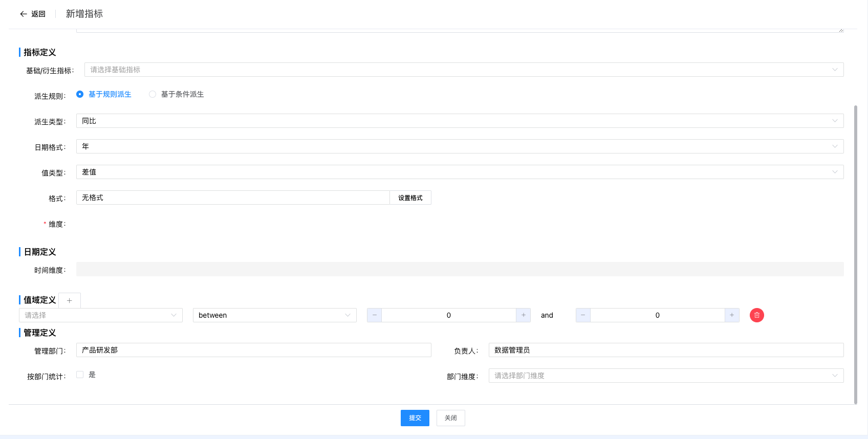Delete the value range row with the red trash icon

[756, 315]
